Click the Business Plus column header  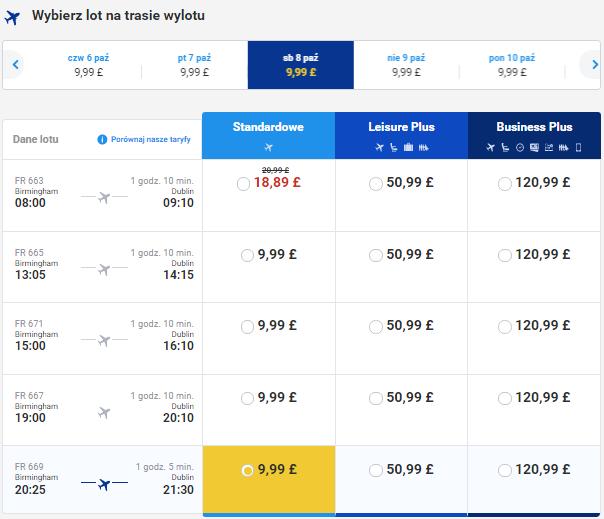(x=534, y=135)
